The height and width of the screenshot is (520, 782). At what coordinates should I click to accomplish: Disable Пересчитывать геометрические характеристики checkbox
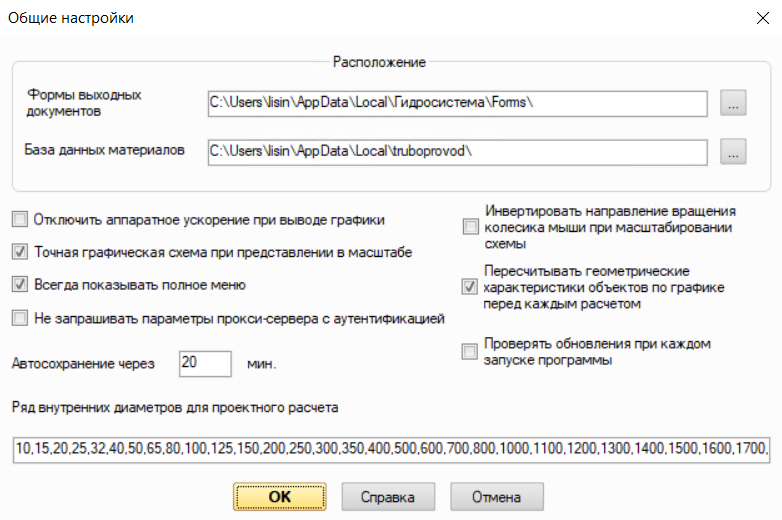click(x=470, y=287)
